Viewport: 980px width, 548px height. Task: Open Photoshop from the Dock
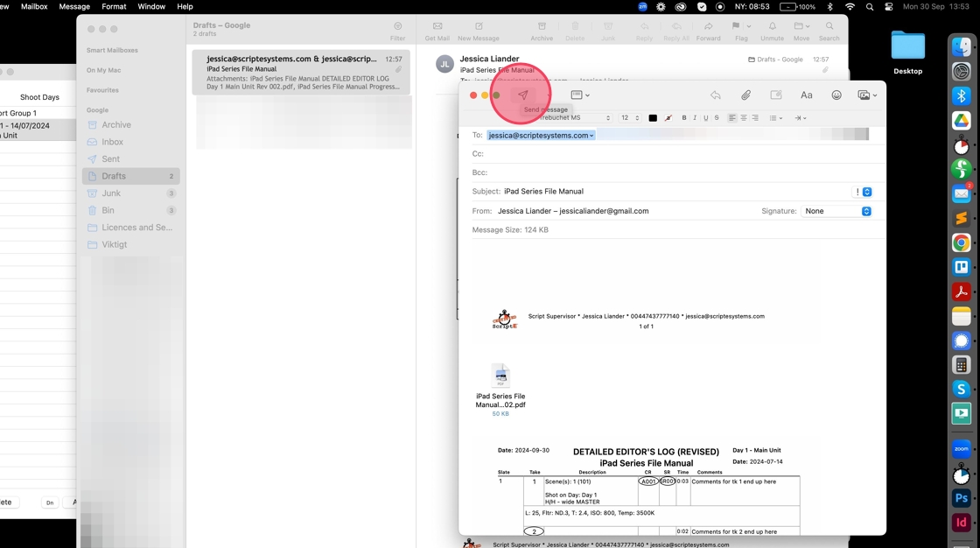pos(962,498)
